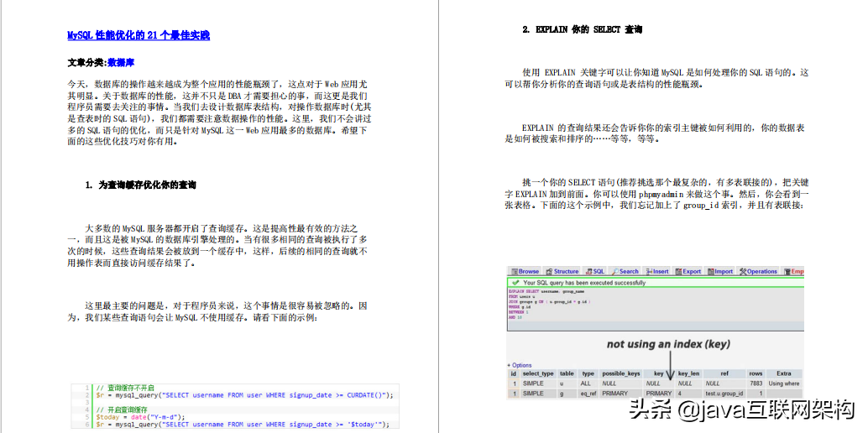Click the 'key_len' column header
This screenshot has height=433, width=868.
[688, 373]
